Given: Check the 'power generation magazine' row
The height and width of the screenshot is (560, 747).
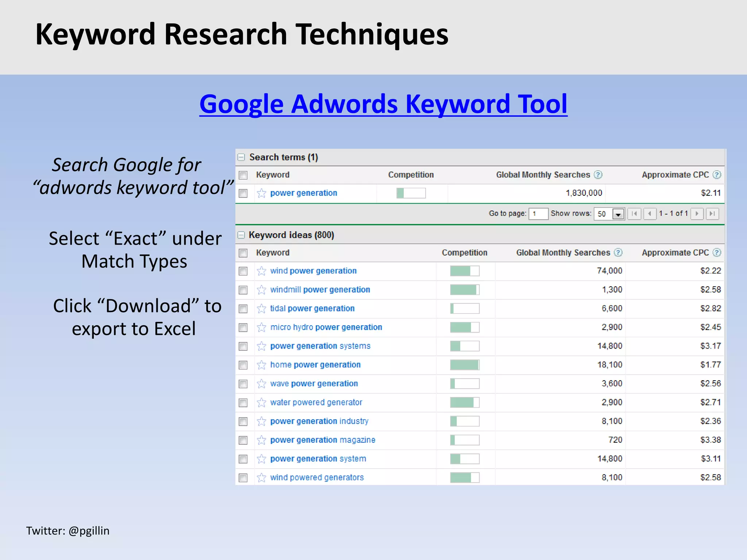Looking at the screenshot, I should point(243,440).
